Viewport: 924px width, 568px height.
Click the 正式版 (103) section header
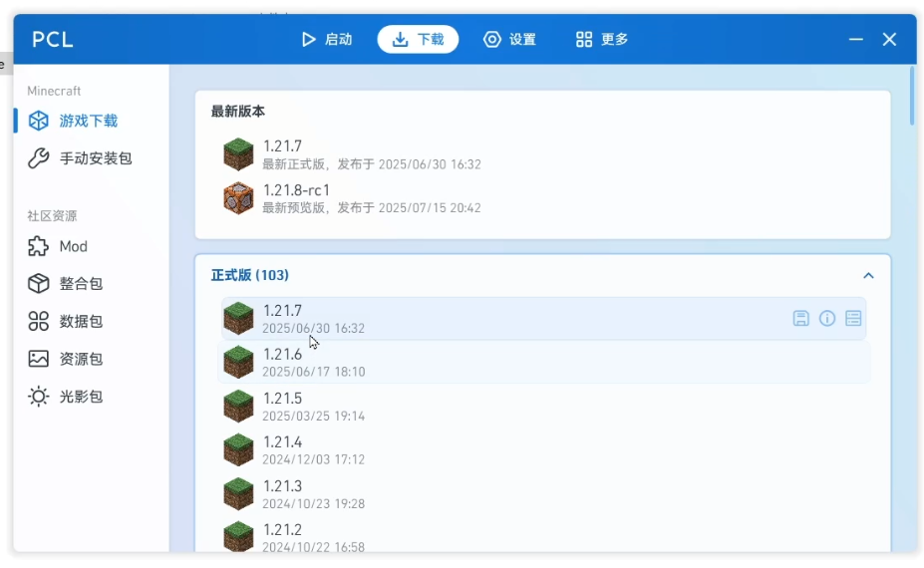pos(250,275)
